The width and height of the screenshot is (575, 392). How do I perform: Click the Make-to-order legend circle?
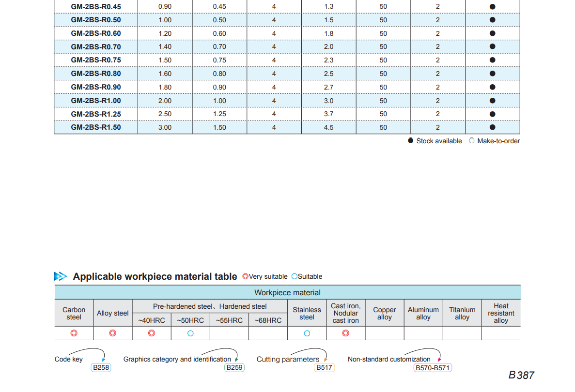coord(472,141)
